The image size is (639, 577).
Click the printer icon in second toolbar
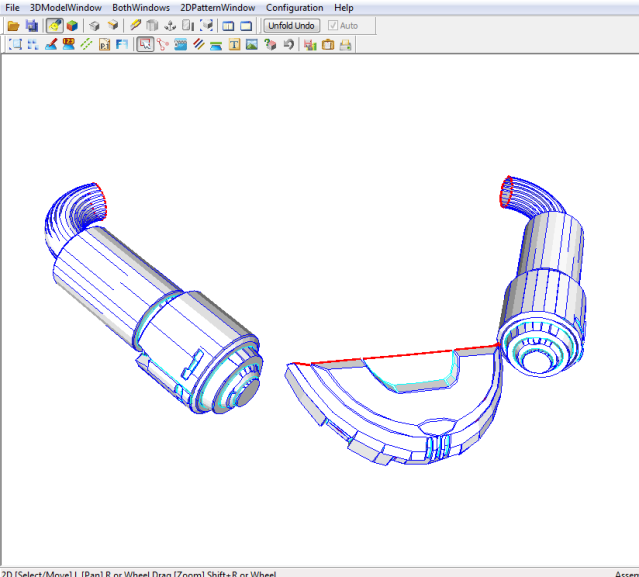coord(345,45)
